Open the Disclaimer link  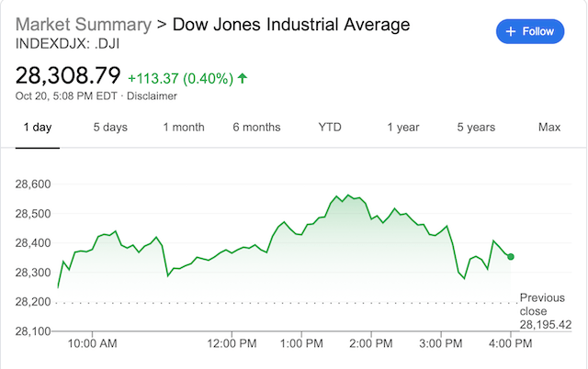pyautogui.click(x=153, y=95)
